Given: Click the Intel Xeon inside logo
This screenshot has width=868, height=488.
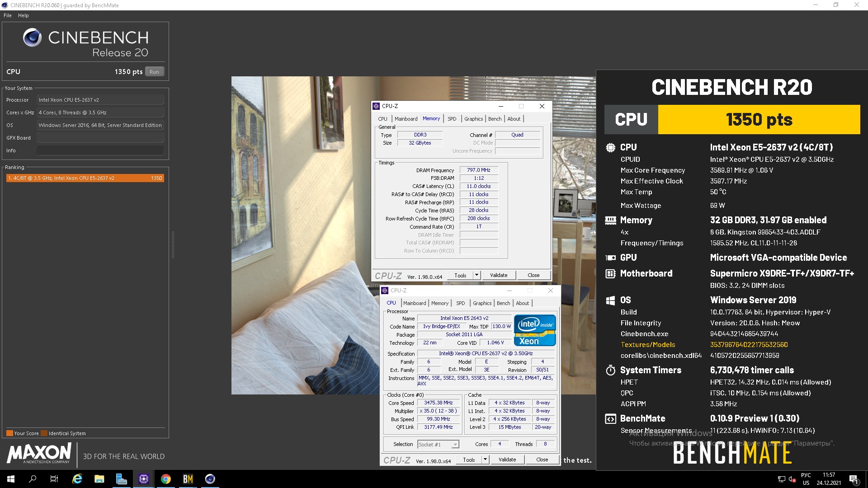Looking at the screenshot, I should (535, 330).
